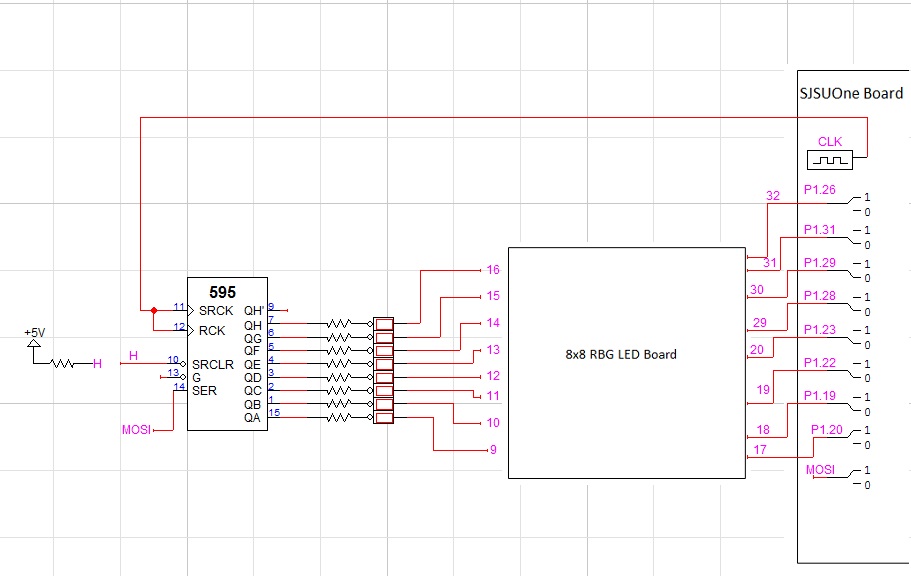Select the +5V power supply symbol
Viewport: 911px width, 576px height.
(x=34, y=344)
